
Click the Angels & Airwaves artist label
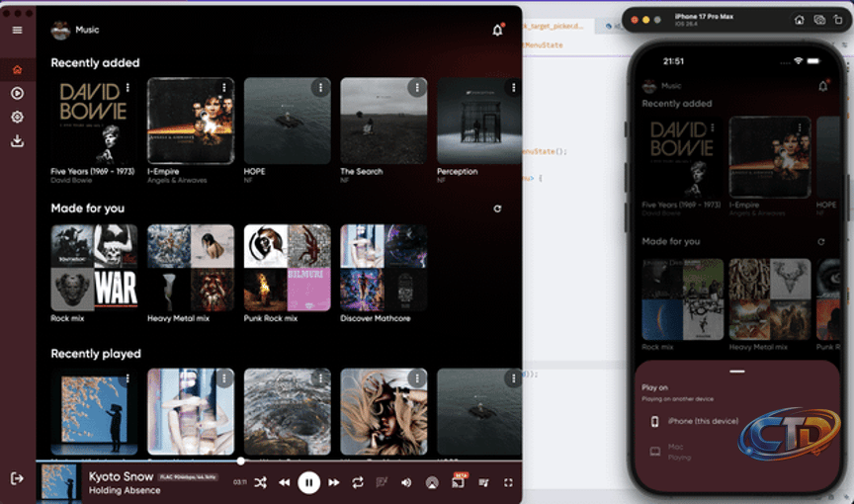[177, 180]
